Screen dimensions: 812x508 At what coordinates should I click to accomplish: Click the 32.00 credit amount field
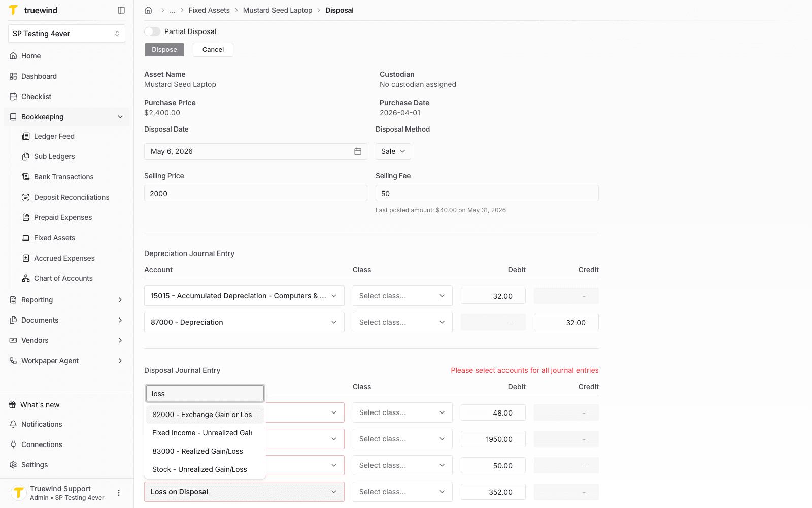[x=566, y=322]
